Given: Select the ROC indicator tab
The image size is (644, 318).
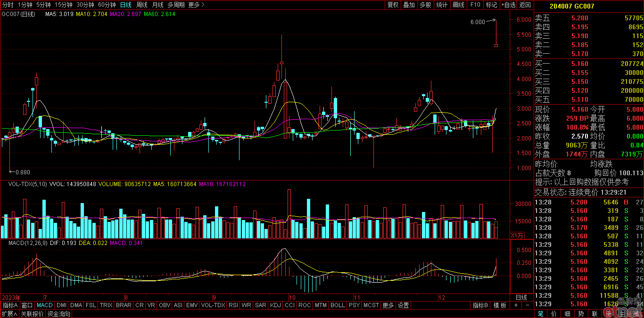Looking at the screenshot, I should tap(305, 305).
